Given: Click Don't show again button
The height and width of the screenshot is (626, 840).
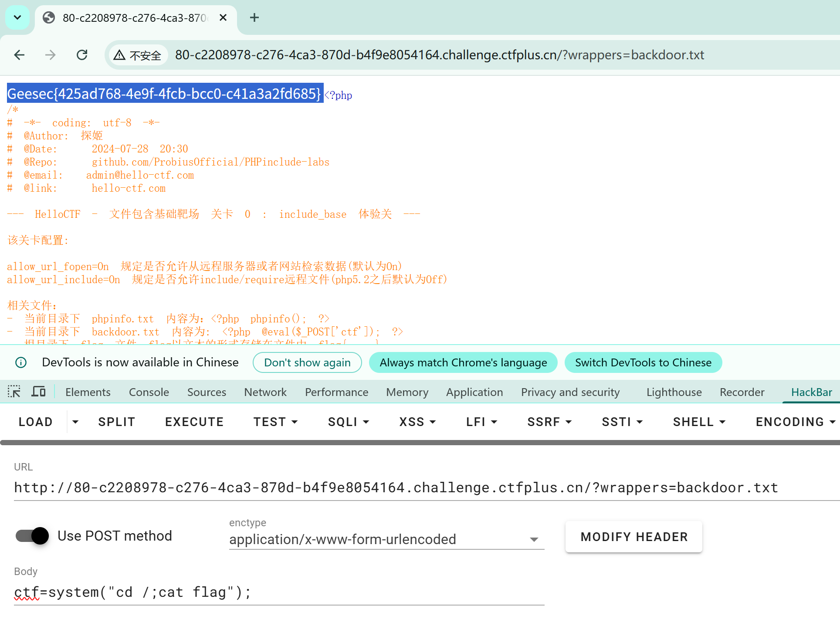Looking at the screenshot, I should (x=307, y=362).
